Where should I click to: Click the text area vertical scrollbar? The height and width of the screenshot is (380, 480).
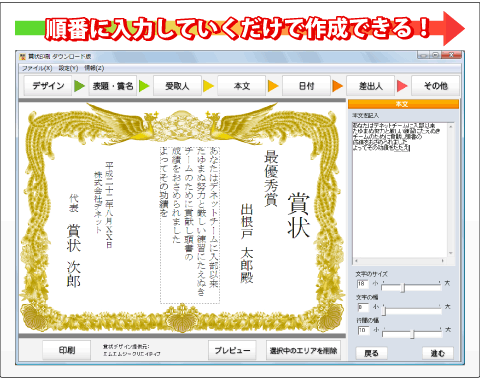coord(451,190)
